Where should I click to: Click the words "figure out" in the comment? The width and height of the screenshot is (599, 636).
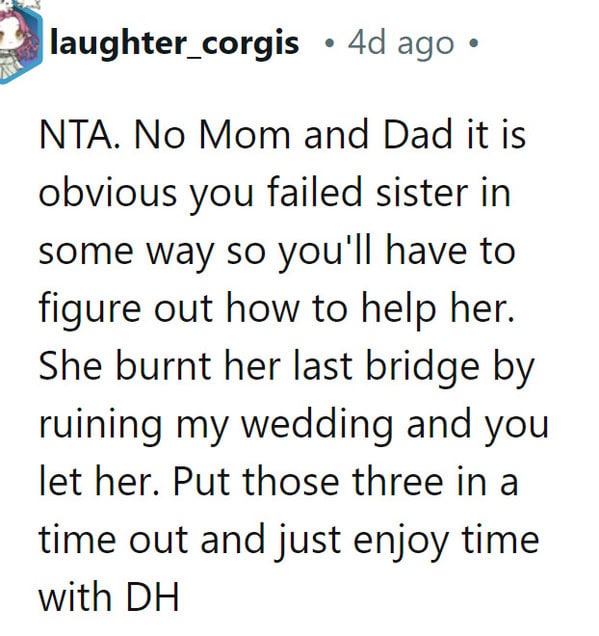click(x=126, y=309)
